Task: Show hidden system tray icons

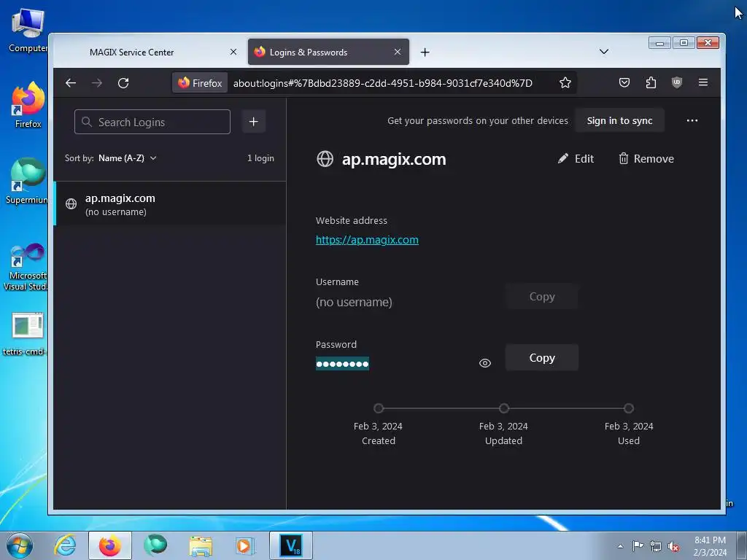Action: point(620,546)
